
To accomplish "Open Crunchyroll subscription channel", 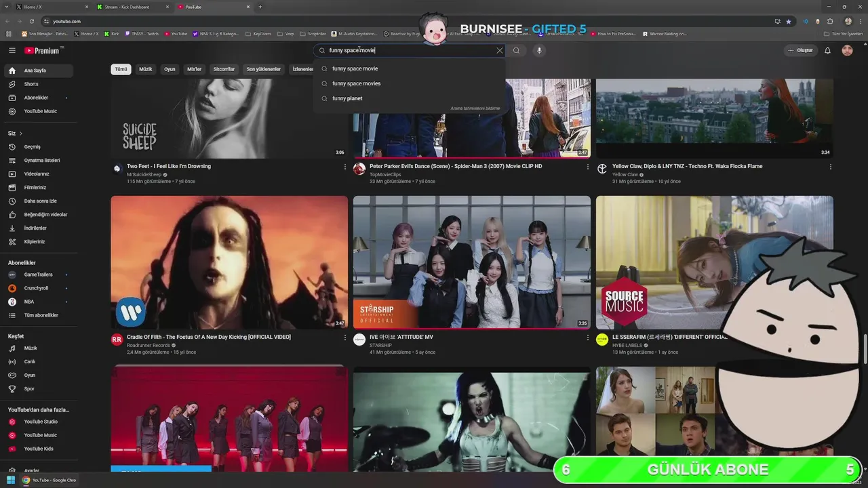I will [x=38, y=288].
